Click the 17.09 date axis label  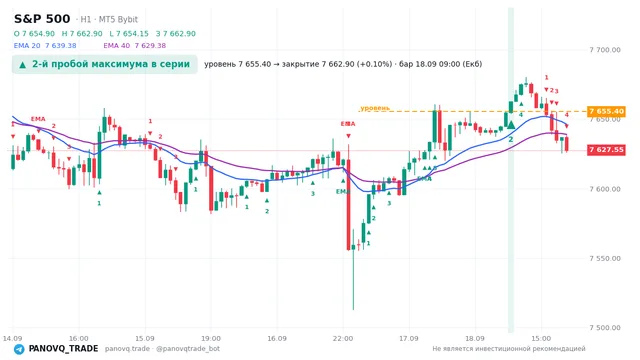(409, 338)
